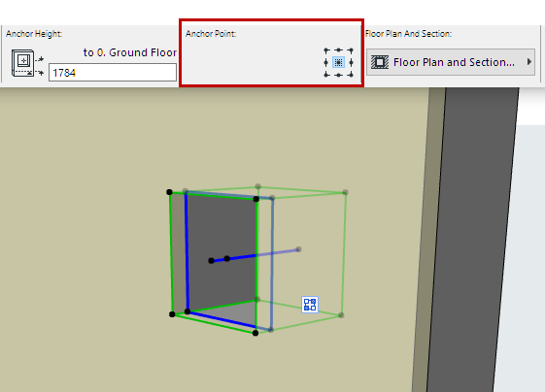
Task: Click the anchor height value field 1784
Action: [x=113, y=73]
